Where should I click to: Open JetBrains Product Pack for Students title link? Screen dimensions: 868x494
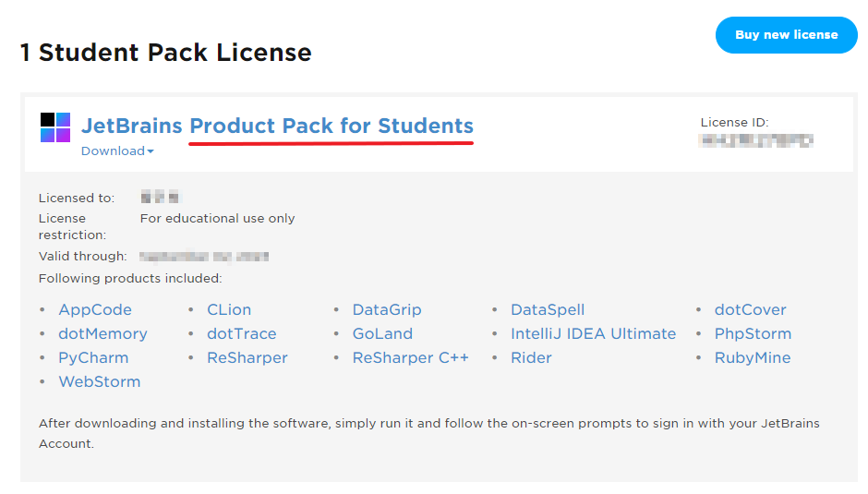[x=277, y=126]
